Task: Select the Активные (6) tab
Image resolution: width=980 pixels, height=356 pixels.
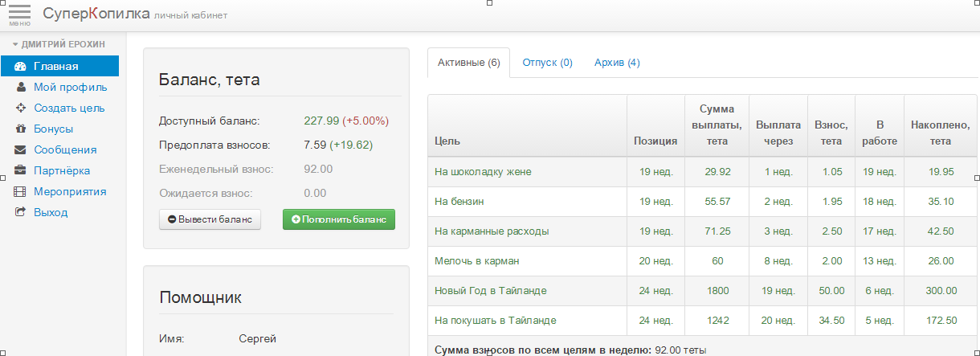Action: point(468,63)
